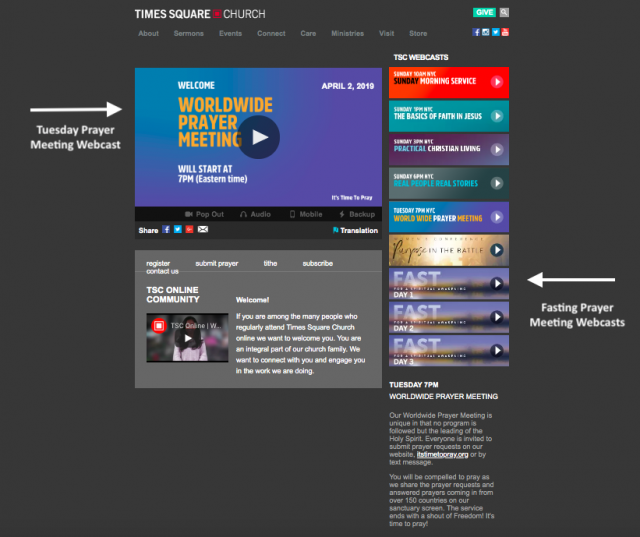Open the subscribe link
640x537 pixels.
[318, 264]
